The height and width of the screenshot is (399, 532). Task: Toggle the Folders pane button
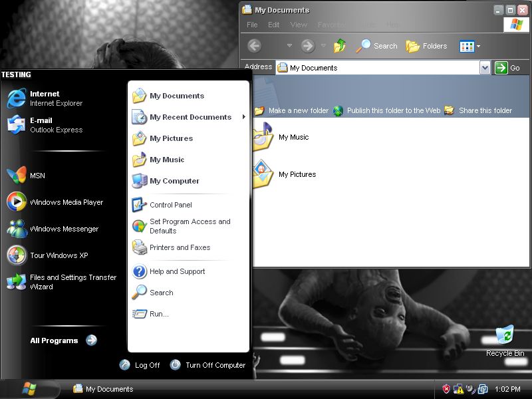tap(426, 46)
